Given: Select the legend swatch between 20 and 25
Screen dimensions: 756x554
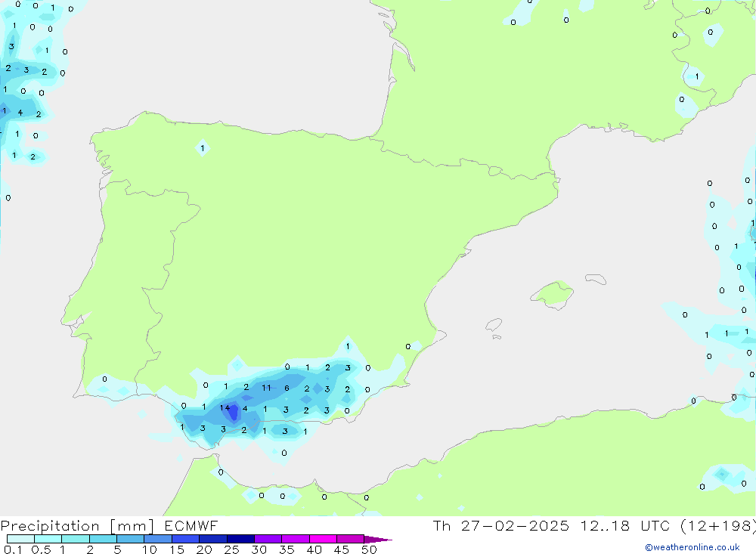Looking at the screenshot, I should (x=212, y=539).
